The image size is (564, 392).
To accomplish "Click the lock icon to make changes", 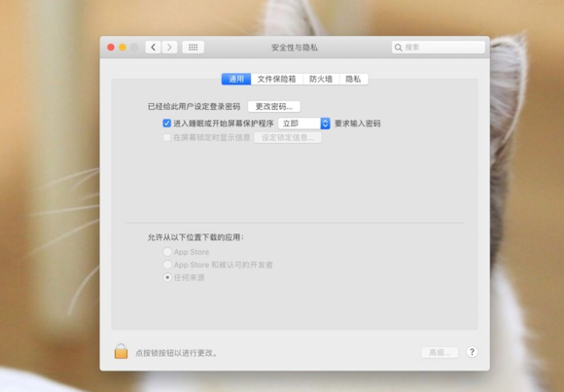I will pos(121,351).
